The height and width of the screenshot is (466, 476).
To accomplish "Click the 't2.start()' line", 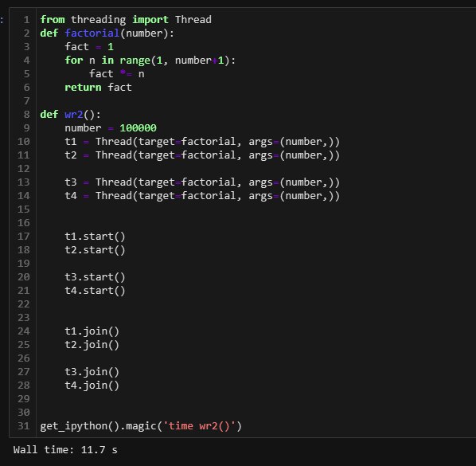I will pos(95,250).
